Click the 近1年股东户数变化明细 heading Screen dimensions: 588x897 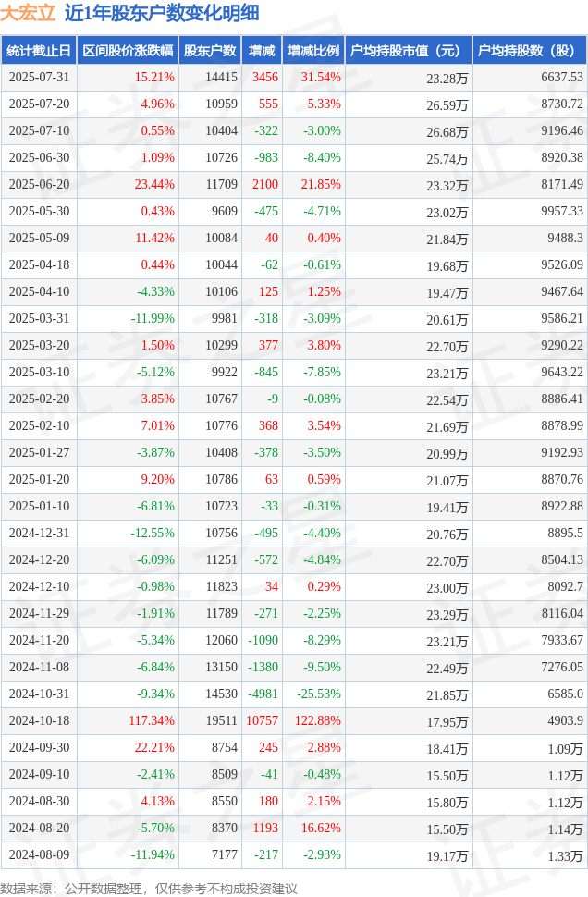pyautogui.click(x=162, y=13)
